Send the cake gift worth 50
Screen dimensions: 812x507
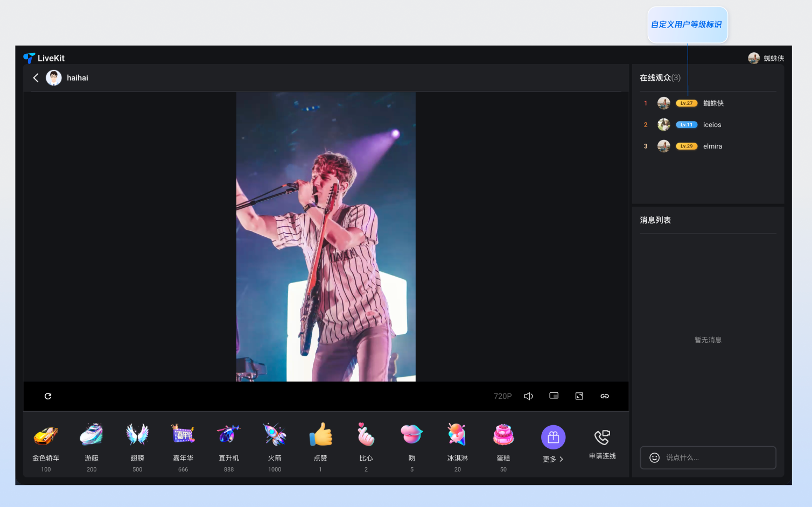pyautogui.click(x=503, y=435)
